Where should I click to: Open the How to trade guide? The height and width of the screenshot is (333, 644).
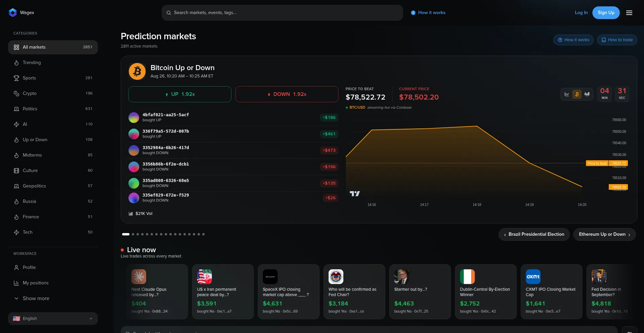617,40
